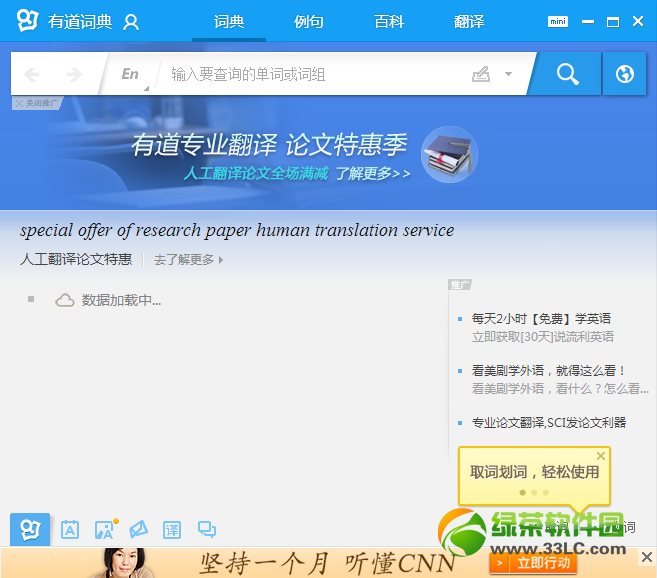Click the globe web search button
657x578 pixels.
[624, 74]
